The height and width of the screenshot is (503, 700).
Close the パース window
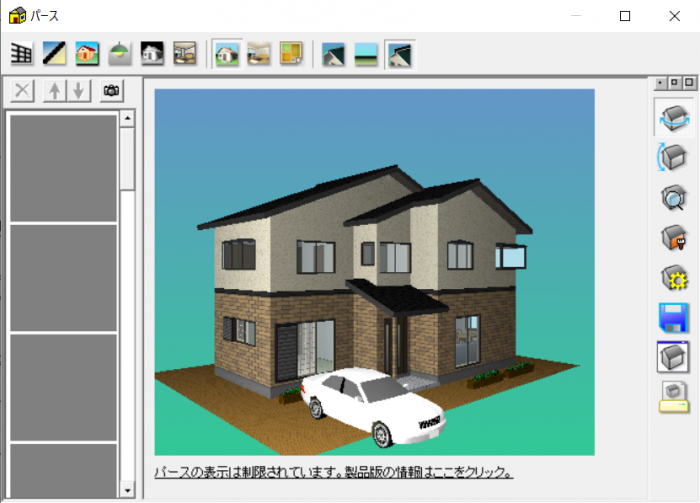(x=675, y=16)
